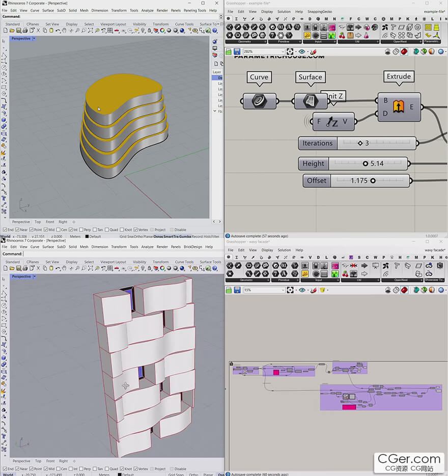Open the 282% zoom level dropdown
This screenshot has width=448, height=476.
coord(264,51)
